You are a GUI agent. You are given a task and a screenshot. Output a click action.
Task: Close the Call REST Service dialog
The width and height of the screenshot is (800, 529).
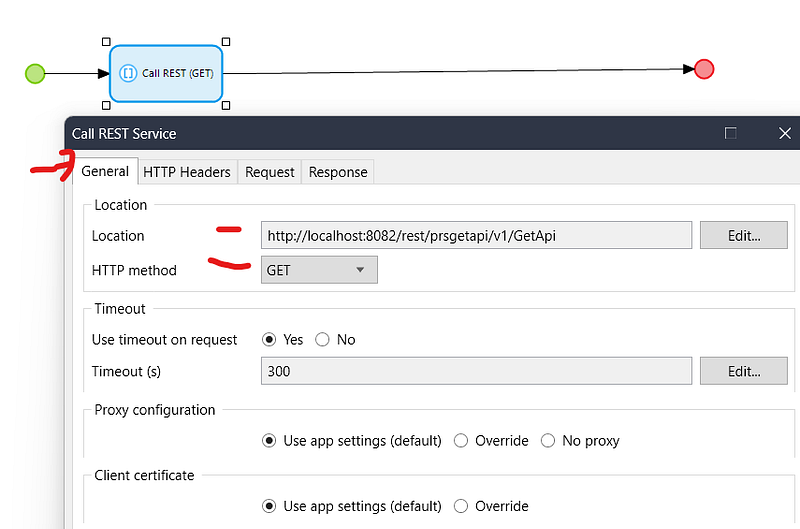pos(784,133)
